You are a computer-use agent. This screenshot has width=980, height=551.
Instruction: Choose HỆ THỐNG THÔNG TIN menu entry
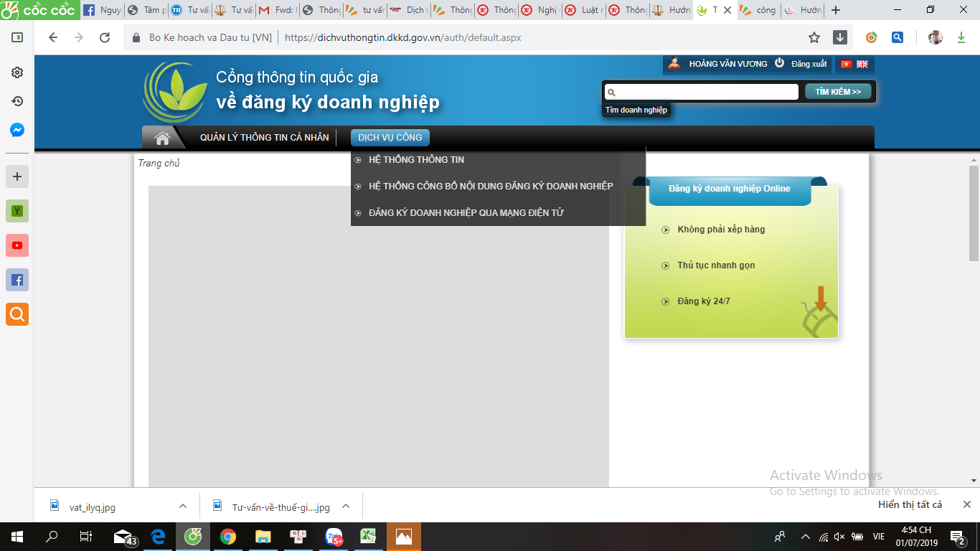(416, 159)
